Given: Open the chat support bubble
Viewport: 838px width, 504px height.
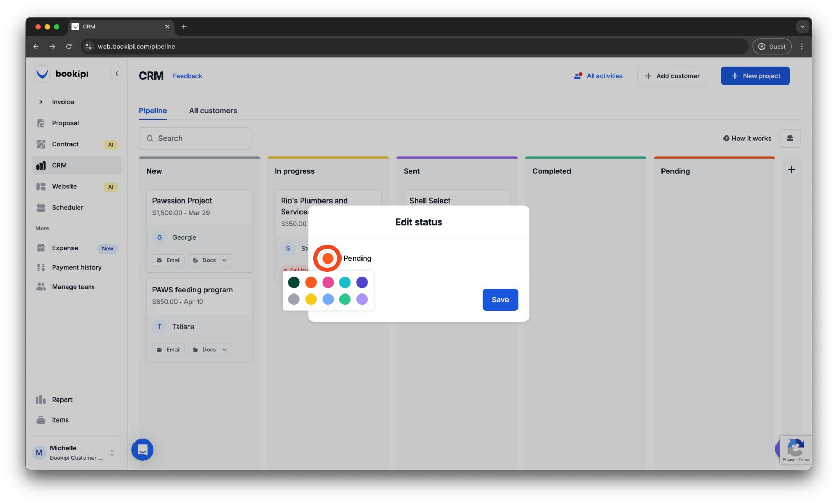Looking at the screenshot, I should (142, 450).
